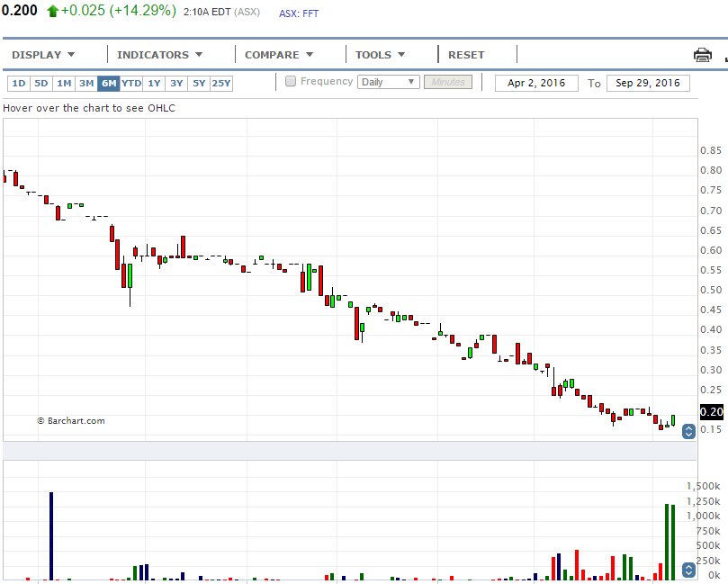
Task: Click the printer icon to print chart
Action: tap(702, 55)
